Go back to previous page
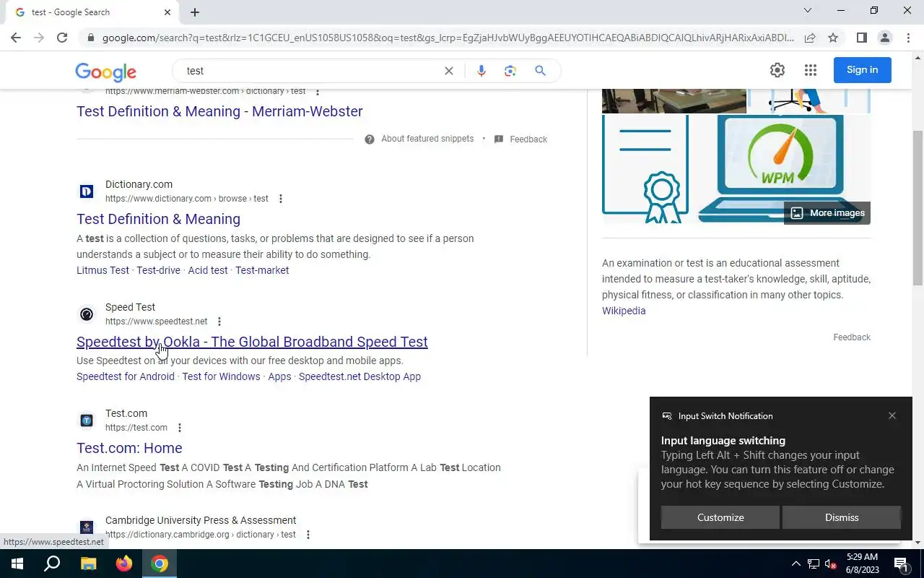 [16, 38]
